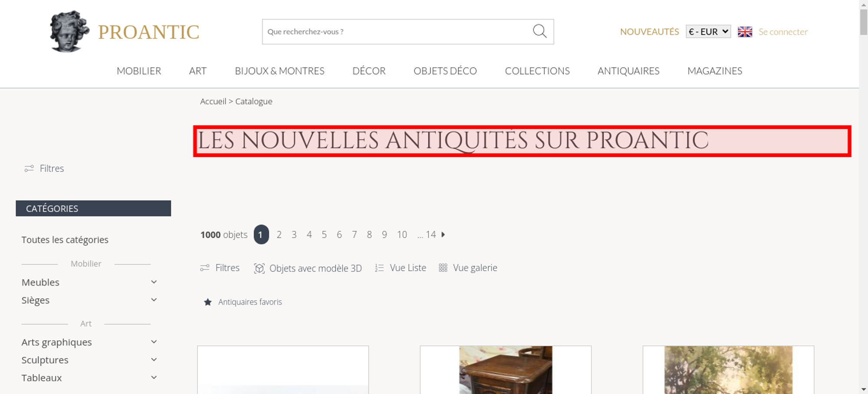Click the search magnifier icon
This screenshot has width=868, height=394.
pyautogui.click(x=539, y=31)
